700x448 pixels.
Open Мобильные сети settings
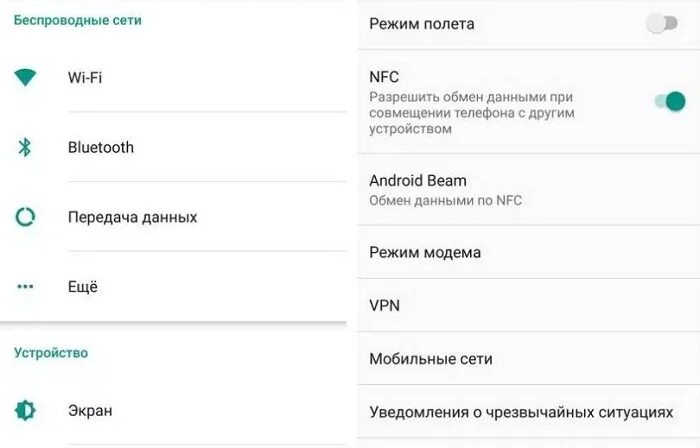pos(529,358)
